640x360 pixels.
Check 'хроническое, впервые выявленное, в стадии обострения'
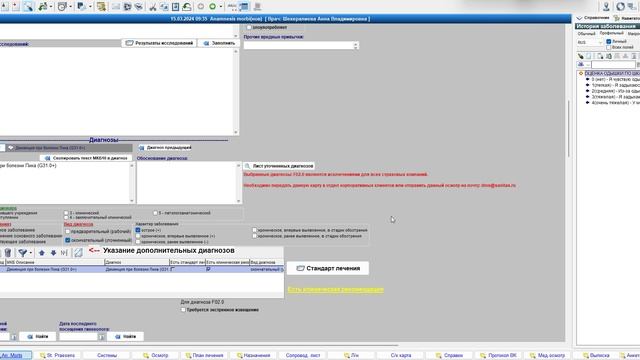point(254,230)
